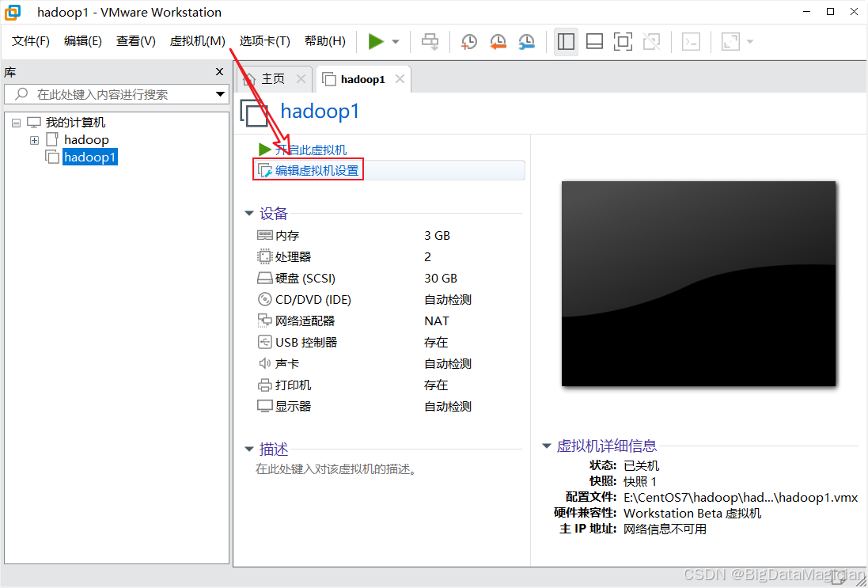This screenshot has width=868, height=588.
Task: Select hadoop in the library tree
Action: click(x=86, y=139)
